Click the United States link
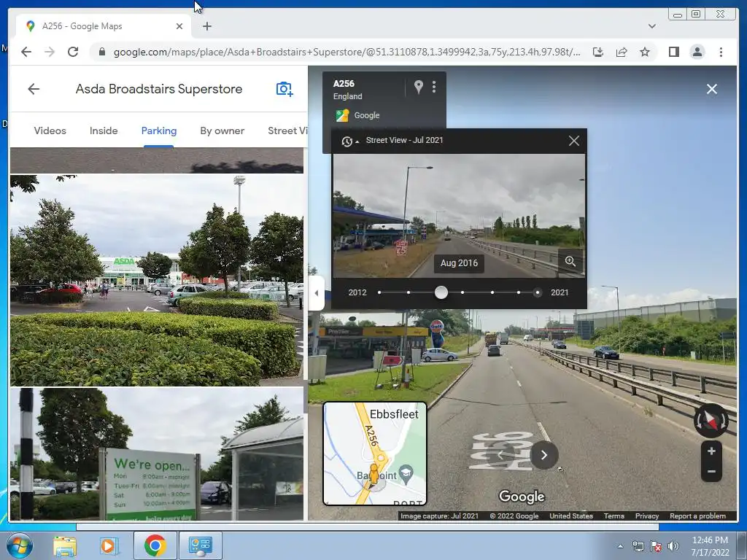The height and width of the screenshot is (560, 747). 570,516
